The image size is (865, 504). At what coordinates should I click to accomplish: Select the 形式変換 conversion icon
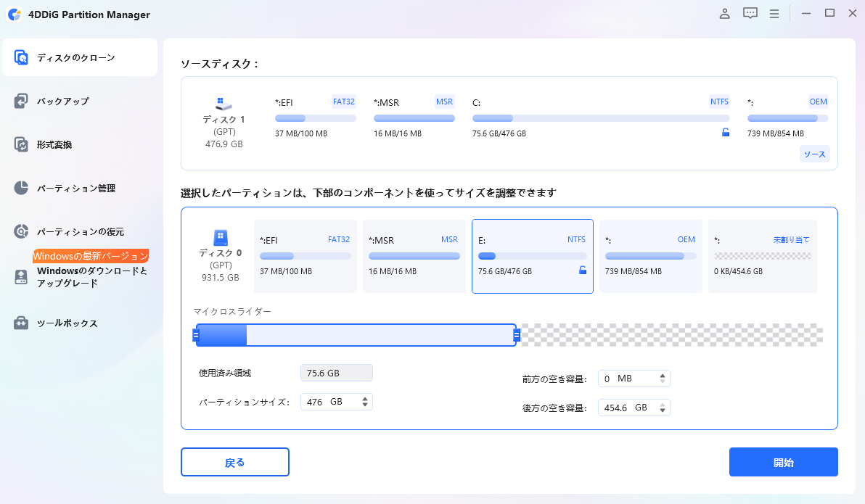(21, 145)
